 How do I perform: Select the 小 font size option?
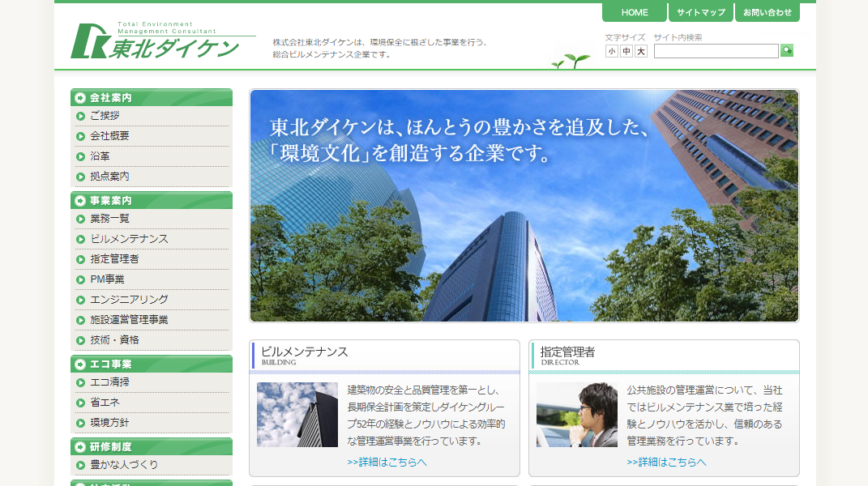pyautogui.click(x=610, y=50)
